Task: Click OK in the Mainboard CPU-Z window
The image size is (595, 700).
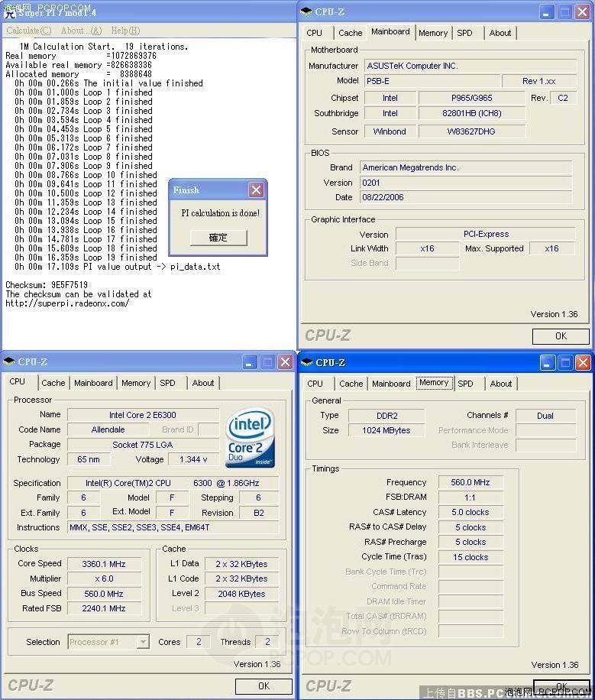Action: 561,336
